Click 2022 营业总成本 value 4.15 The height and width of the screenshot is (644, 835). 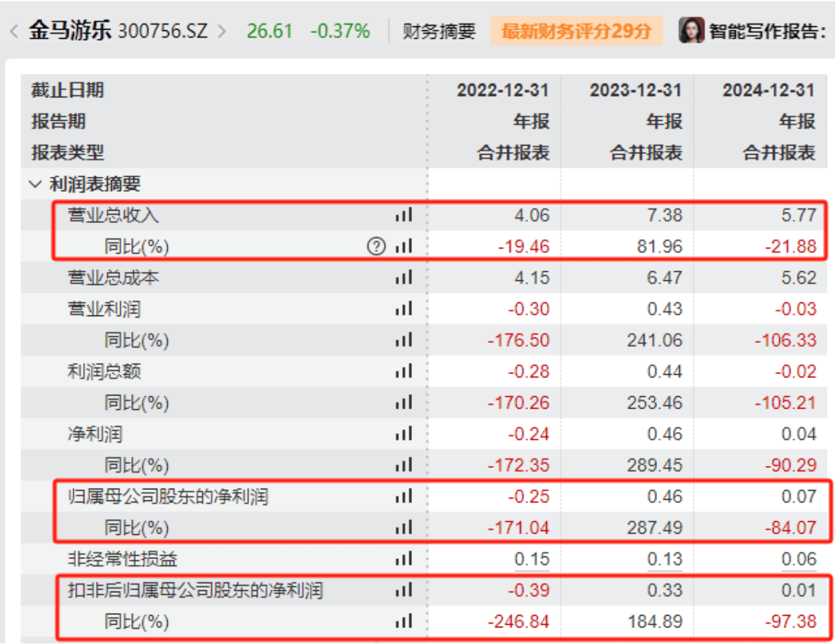532,277
